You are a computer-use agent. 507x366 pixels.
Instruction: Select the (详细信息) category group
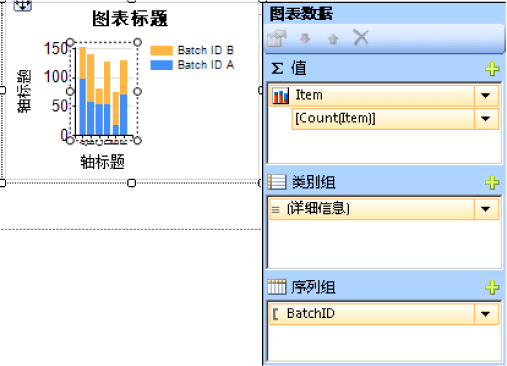tap(384, 209)
